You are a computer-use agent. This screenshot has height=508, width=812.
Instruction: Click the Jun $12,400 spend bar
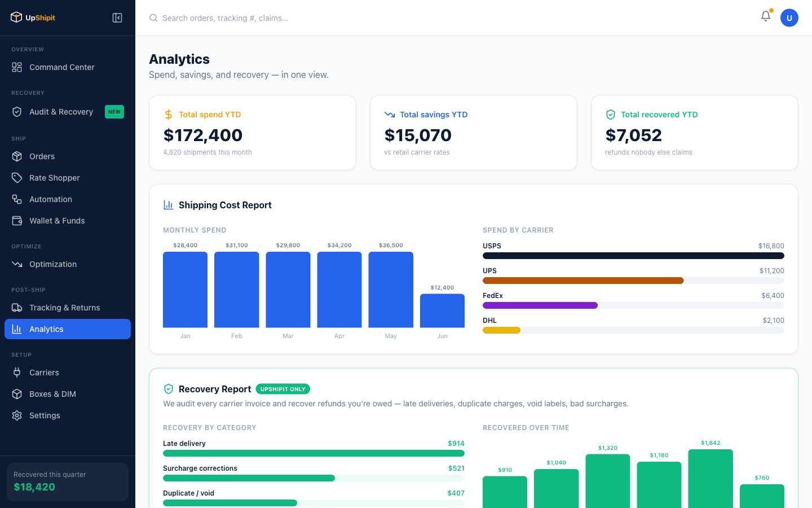click(442, 311)
